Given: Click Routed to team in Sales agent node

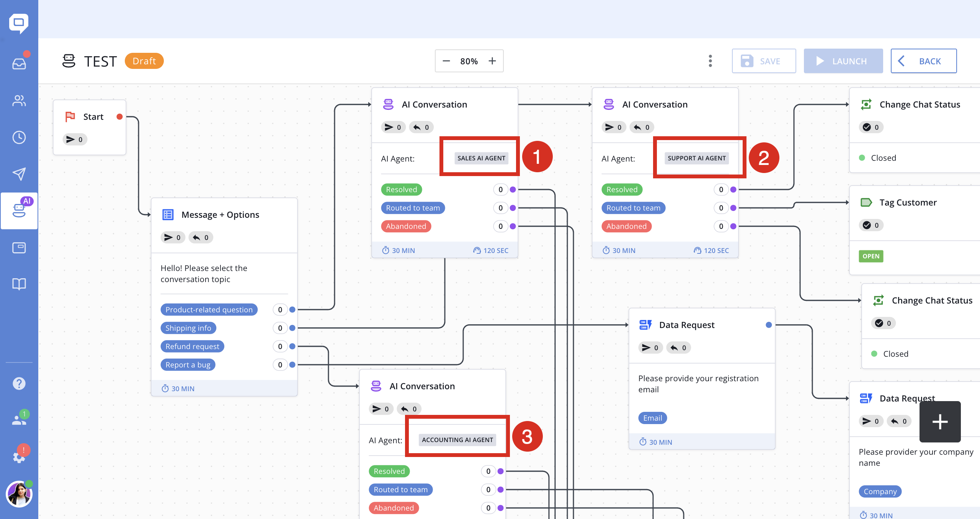Looking at the screenshot, I should coord(413,208).
